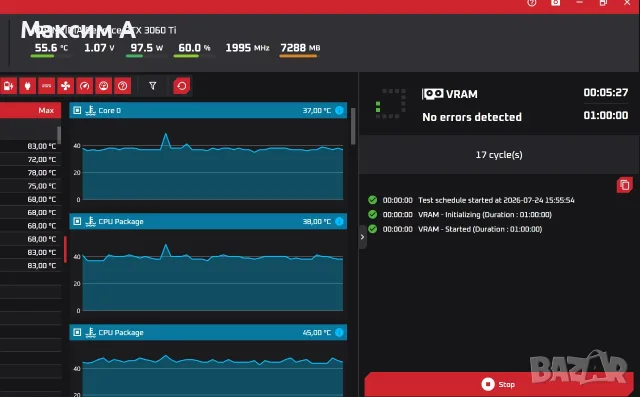640x397 pixels.
Task: Click the speedometer frequency sensors icon
Action: [84, 86]
